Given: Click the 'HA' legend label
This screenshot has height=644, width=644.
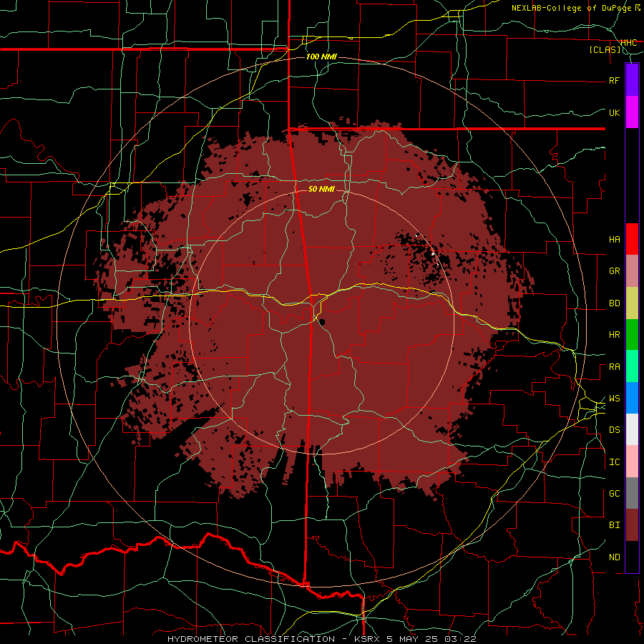Looking at the screenshot, I should coord(615,240).
